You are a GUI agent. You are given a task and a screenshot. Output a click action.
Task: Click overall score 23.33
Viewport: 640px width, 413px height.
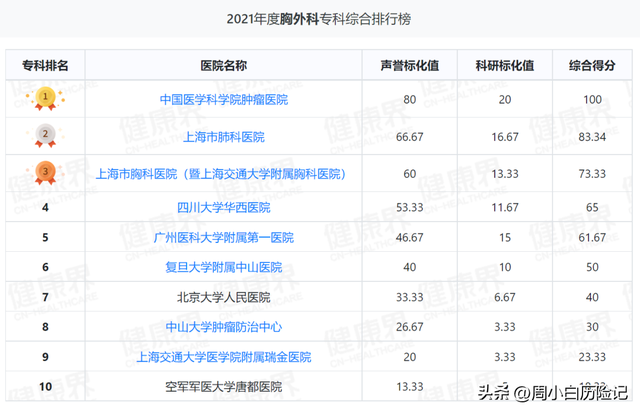592,357
